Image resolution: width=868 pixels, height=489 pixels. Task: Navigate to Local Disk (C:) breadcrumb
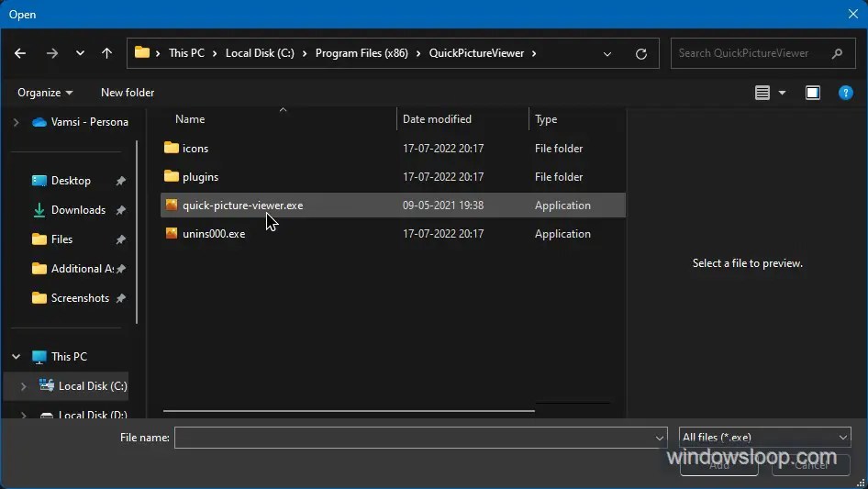pyautogui.click(x=261, y=53)
